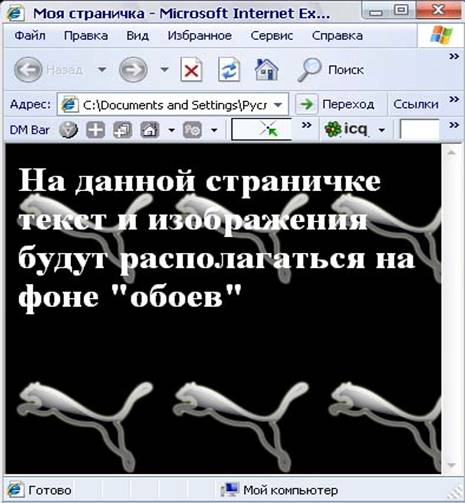Image resolution: width=465 pixels, height=503 pixels.
Task: Open Search with the magnifying glass icon
Action: coord(309,69)
